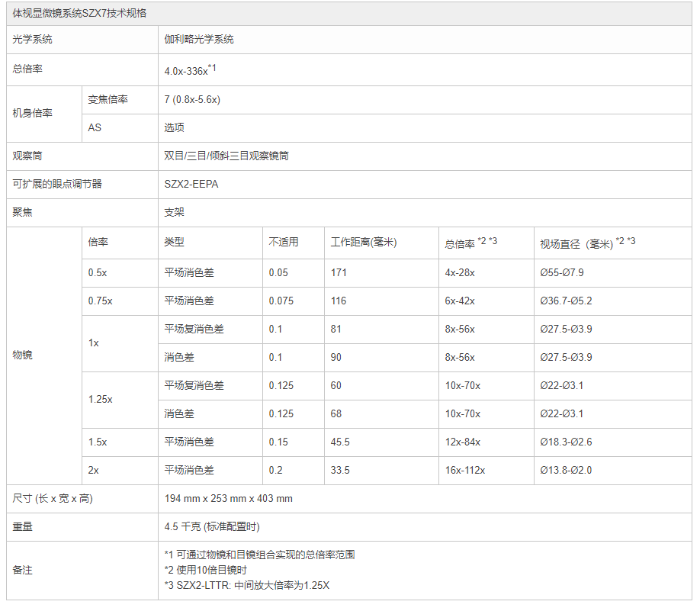Image resolution: width=700 pixels, height=611 pixels.
Task: Select the 总倍率 *2 *3 column header
Action: [471, 243]
